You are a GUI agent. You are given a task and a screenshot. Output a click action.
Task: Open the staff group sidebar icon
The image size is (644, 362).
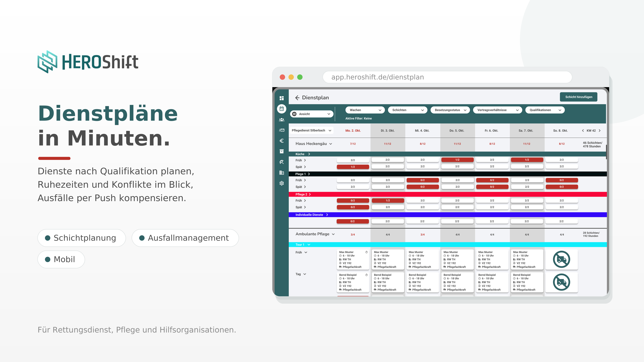(x=282, y=120)
